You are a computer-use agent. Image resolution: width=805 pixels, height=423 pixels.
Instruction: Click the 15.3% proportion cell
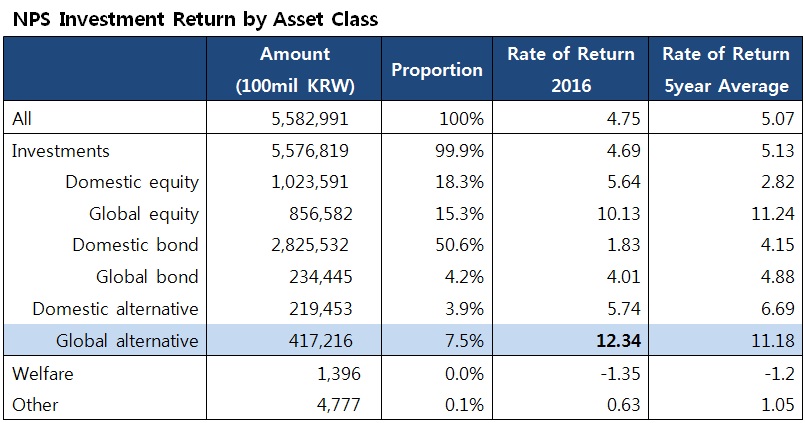tap(459, 214)
